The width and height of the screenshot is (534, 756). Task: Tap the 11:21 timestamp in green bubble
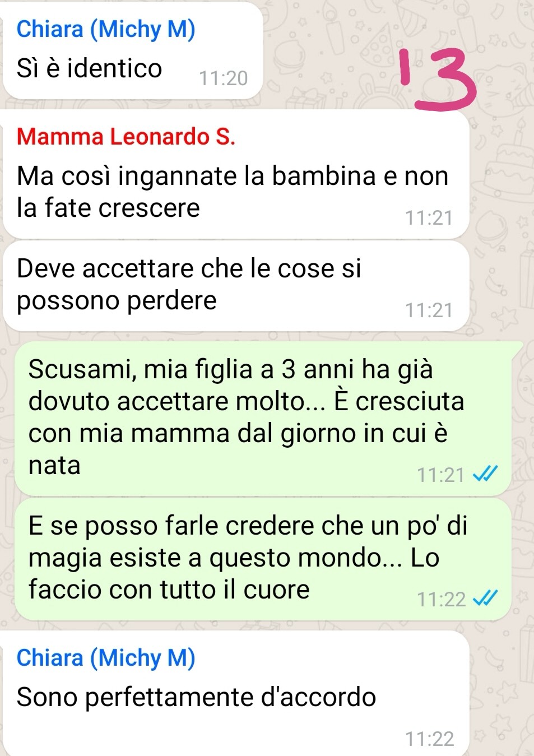pyautogui.click(x=441, y=475)
